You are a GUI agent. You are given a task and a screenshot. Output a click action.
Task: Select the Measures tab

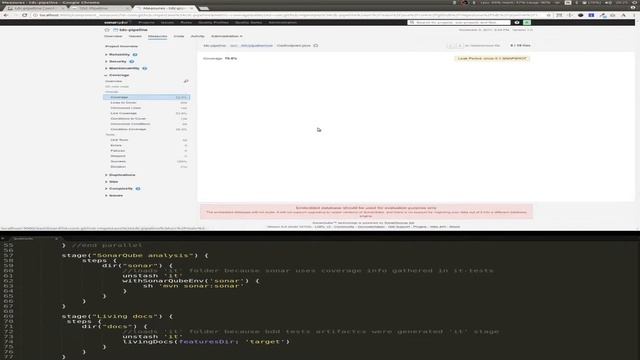[x=158, y=36]
